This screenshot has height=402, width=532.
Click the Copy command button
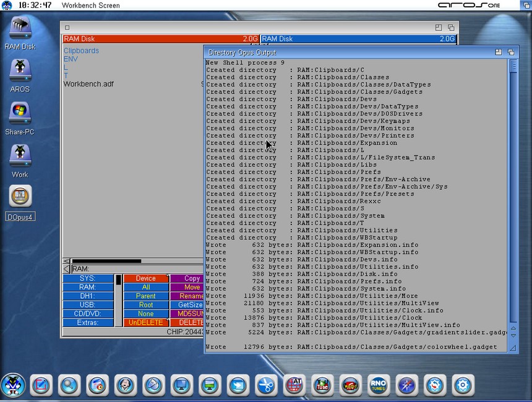click(x=192, y=279)
